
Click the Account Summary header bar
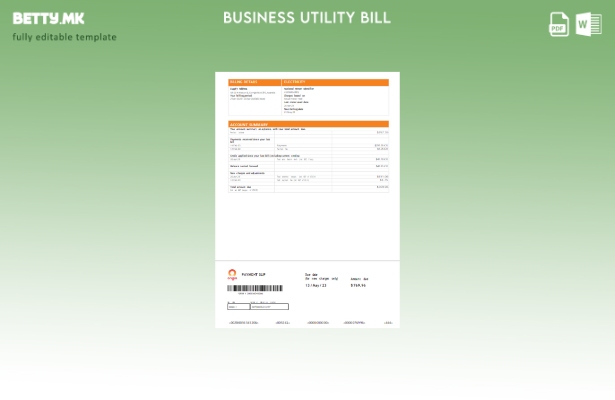coord(308,124)
